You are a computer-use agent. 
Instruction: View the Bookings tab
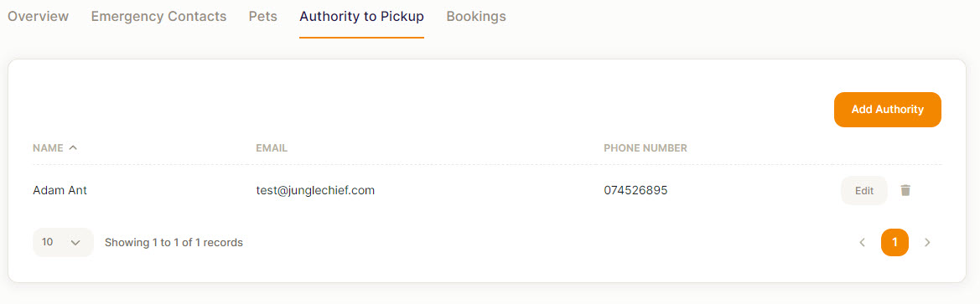[476, 16]
